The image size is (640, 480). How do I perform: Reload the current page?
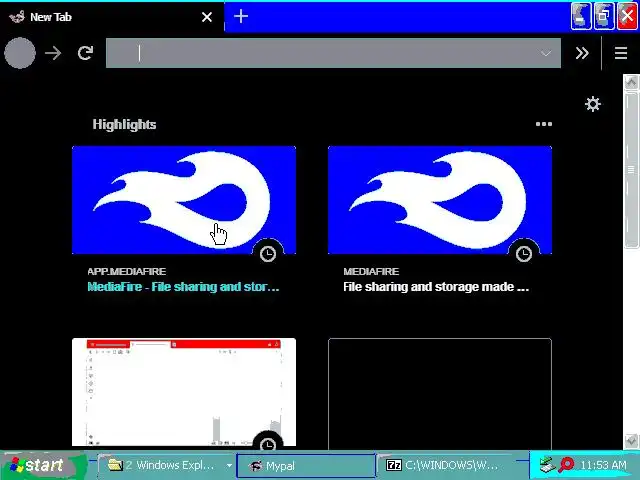tap(85, 53)
